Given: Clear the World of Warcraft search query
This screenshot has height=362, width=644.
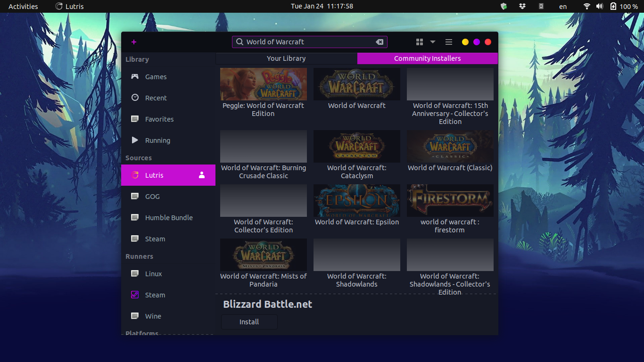Looking at the screenshot, I should [x=380, y=41].
